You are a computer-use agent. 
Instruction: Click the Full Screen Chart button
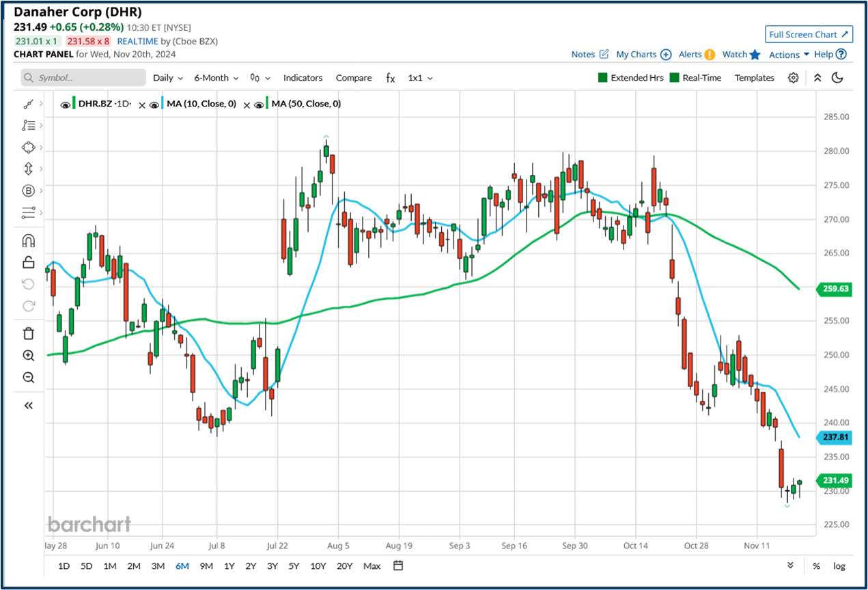click(x=809, y=34)
